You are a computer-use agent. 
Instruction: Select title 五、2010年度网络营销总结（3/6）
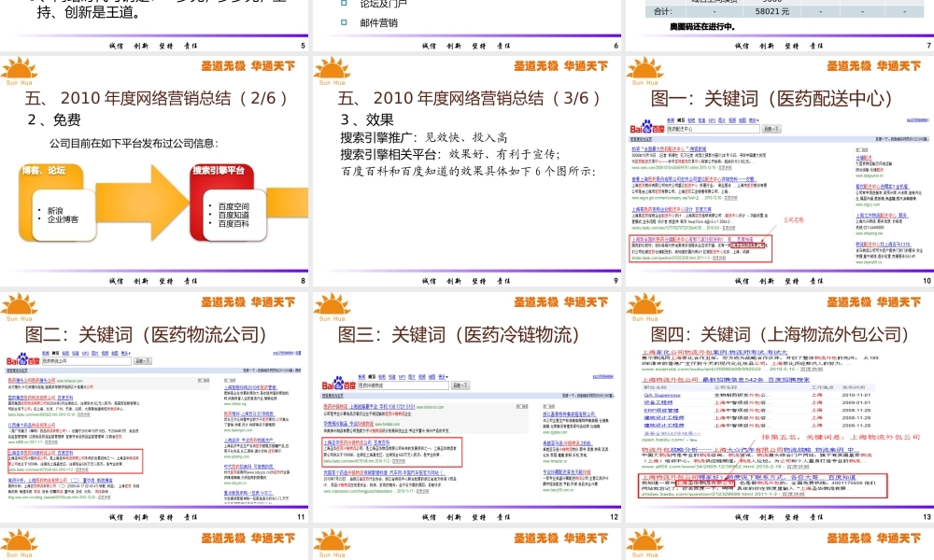470,98
